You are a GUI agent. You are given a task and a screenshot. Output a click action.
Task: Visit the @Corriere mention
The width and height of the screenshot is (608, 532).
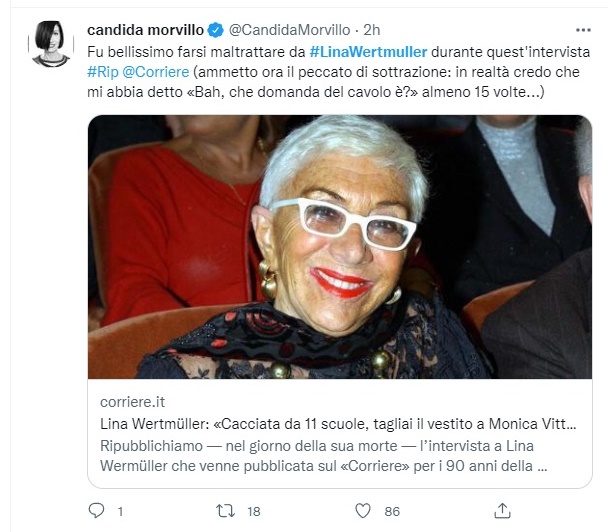(x=156, y=72)
